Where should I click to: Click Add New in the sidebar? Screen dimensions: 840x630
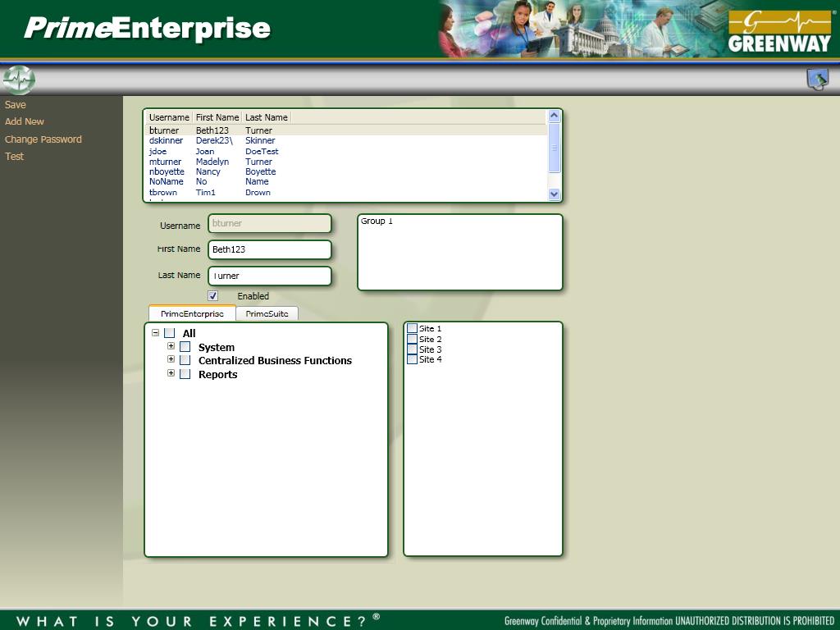pyautogui.click(x=25, y=121)
